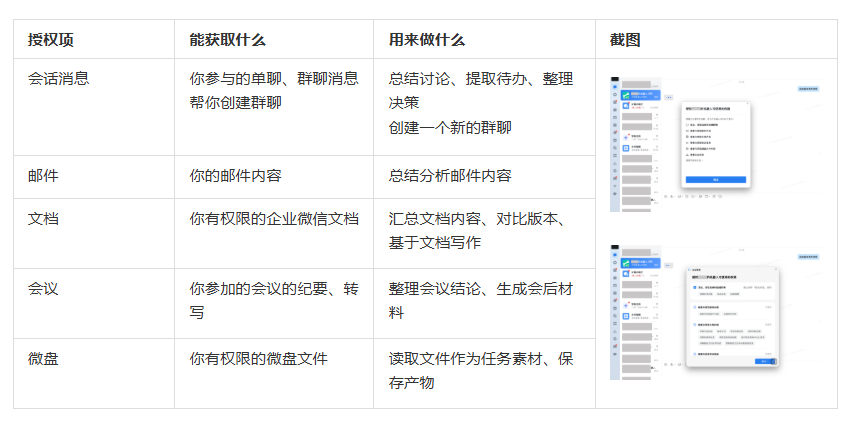Viewport: 848px width, 424px height.
Task: Click the '你参加的会议的纪要、转写' cell
Action: tap(274, 303)
